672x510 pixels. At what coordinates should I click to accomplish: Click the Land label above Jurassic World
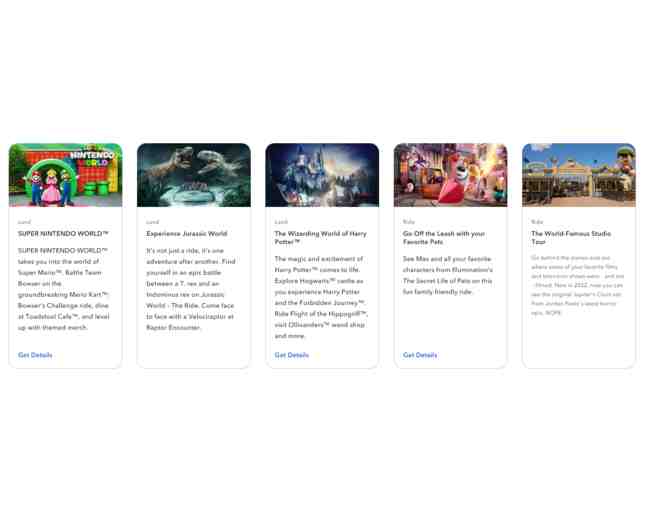[x=152, y=222]
